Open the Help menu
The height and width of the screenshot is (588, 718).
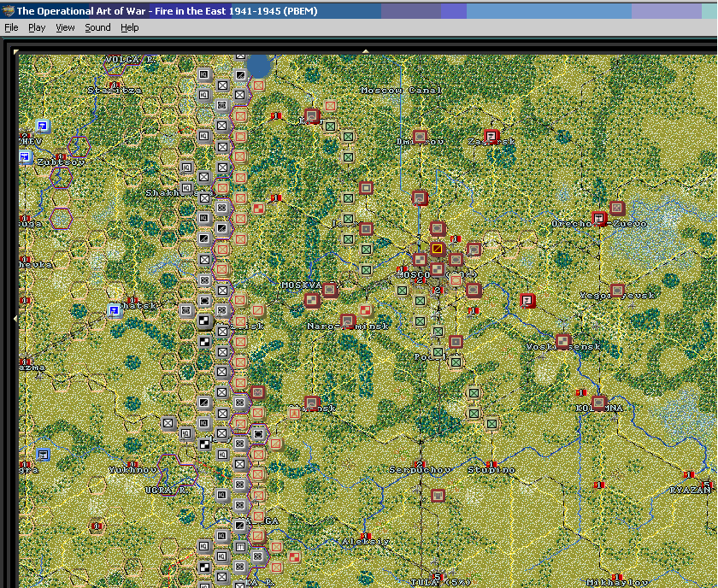point(130,27)
